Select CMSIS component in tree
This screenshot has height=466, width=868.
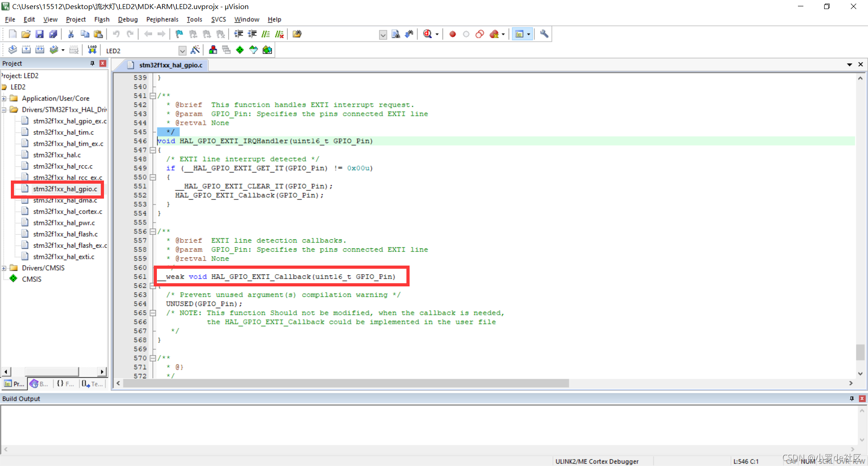pyautogui.click(x=32, y=280)
